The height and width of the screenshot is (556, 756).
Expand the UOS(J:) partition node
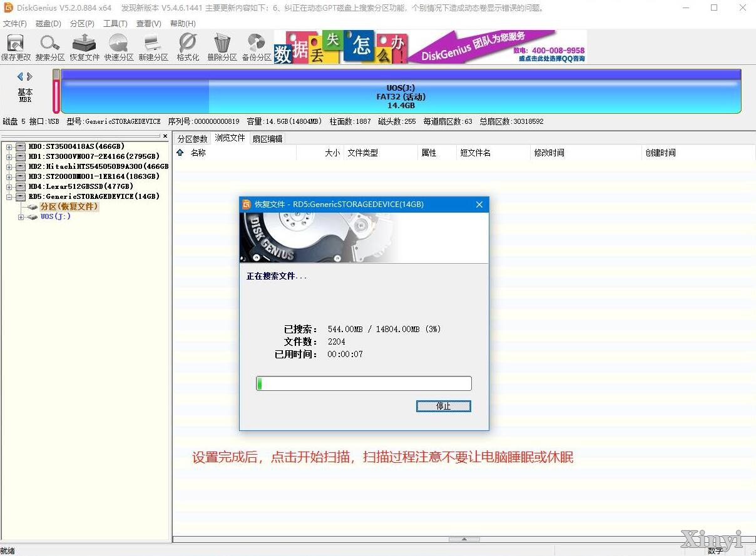click(x=21, y=217)
